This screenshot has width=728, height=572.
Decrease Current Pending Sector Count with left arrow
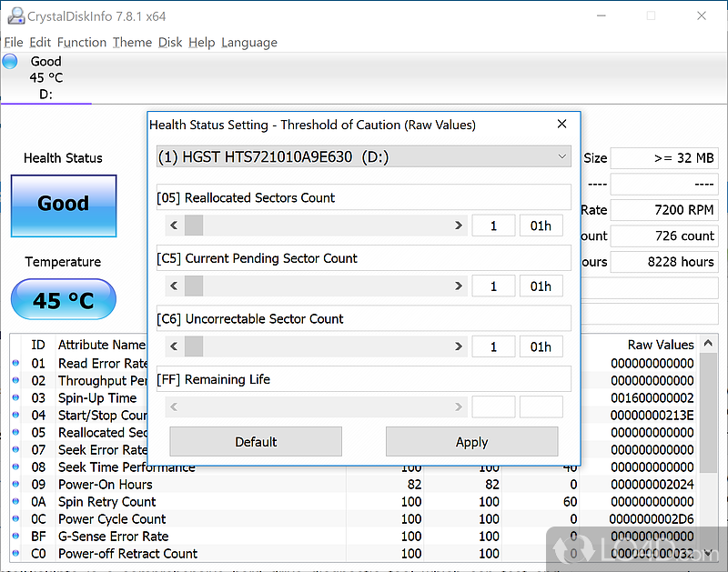[174, 286]
